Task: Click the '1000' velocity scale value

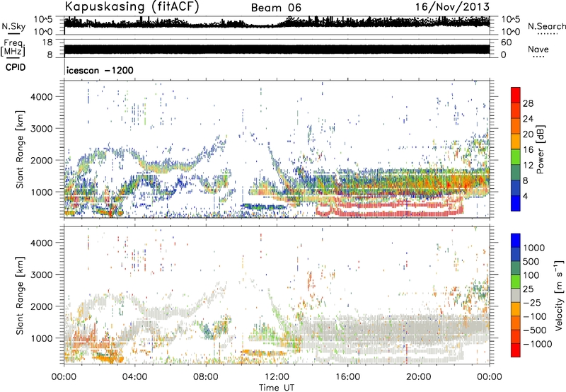Action: tap(533, 248)
